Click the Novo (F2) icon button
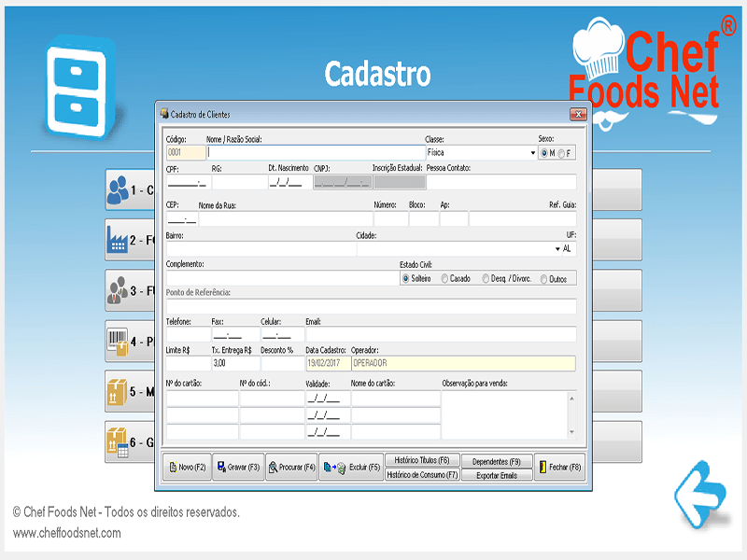The width and height of the screenshot is (747, 560). 174,466
